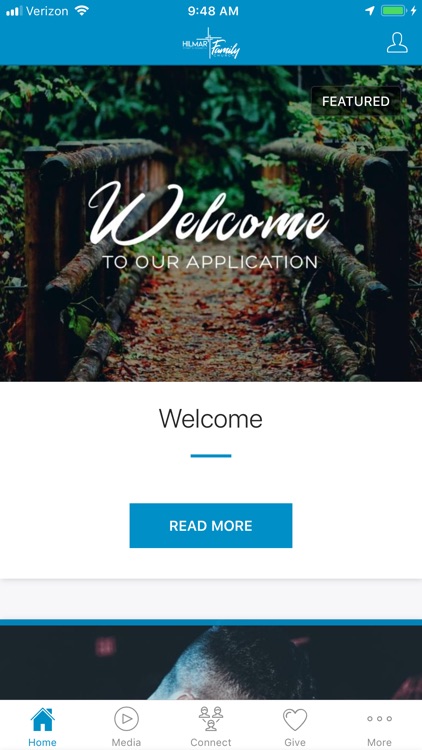Screen dimensions: 422x750
Task: Open the user profile icon
Action: (397, 43)
